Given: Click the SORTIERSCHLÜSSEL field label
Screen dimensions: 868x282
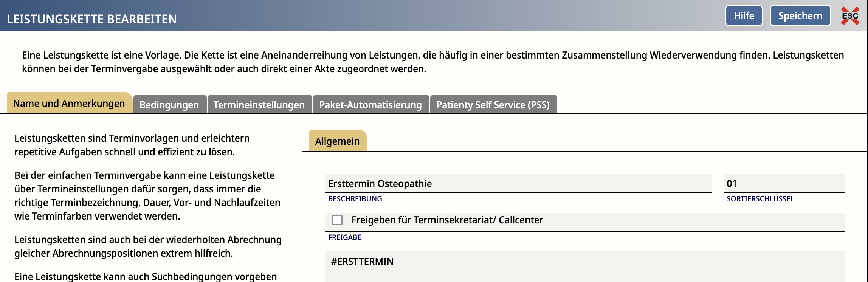Looking at the screenshot, I should pyautogui.click(x=760, y=199).
